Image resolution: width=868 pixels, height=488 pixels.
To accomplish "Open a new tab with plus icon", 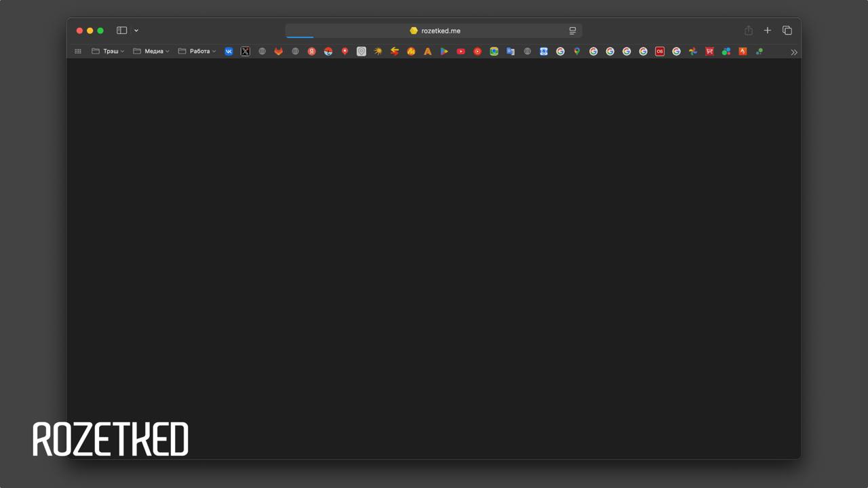I will tap(768, 30).
